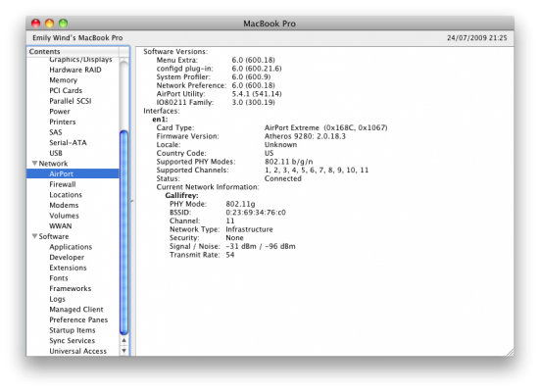Select Sync Services entry
The width and height of the screenshot is (540, 392).
click(72, 341)
